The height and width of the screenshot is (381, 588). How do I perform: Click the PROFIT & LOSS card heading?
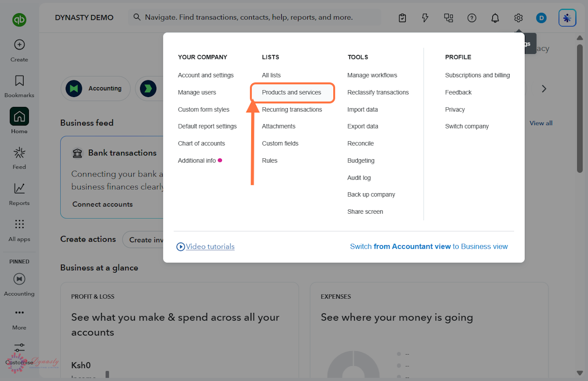[x=93, y=297]
